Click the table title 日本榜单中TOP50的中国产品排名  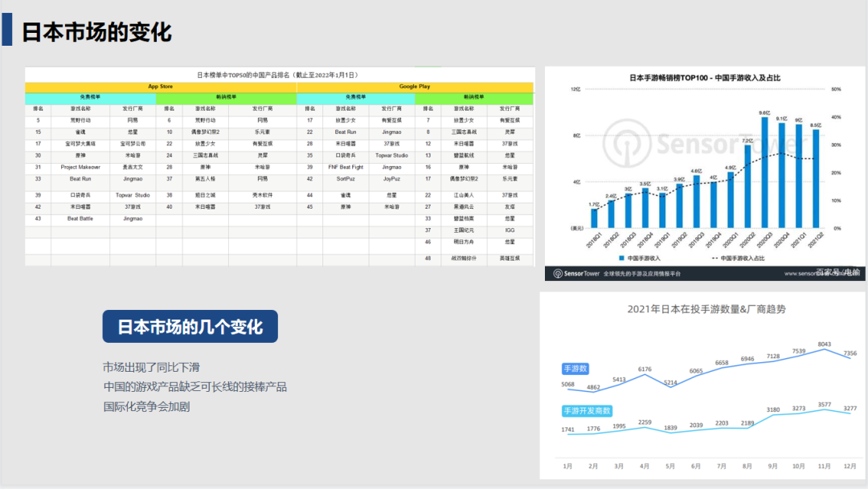(278, 75)
